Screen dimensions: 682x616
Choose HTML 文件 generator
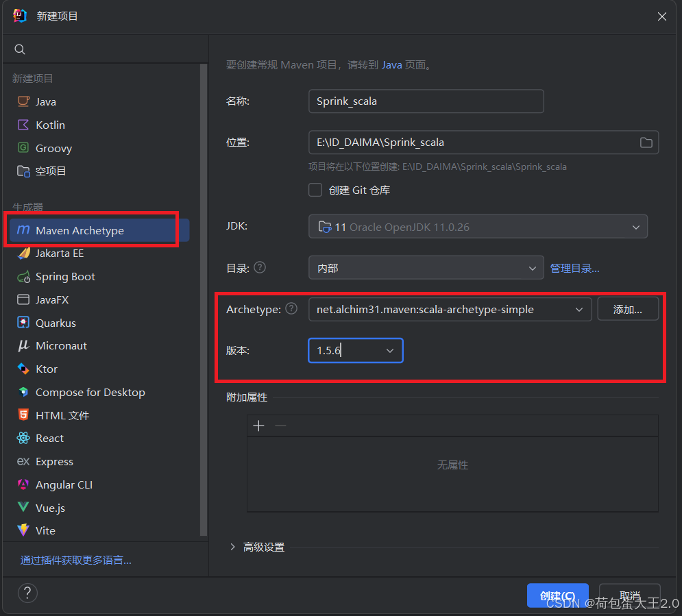(x=62, y=416)
